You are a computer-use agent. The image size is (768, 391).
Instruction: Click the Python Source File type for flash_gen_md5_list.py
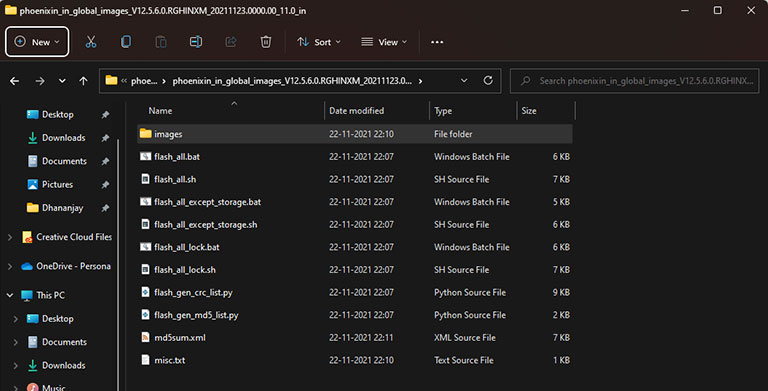coord(470,315)
